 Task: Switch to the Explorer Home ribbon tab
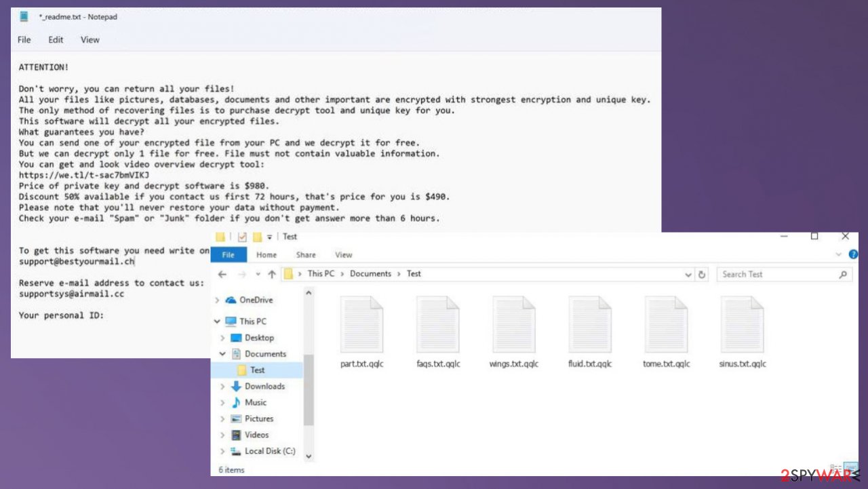tap(266, 255)
